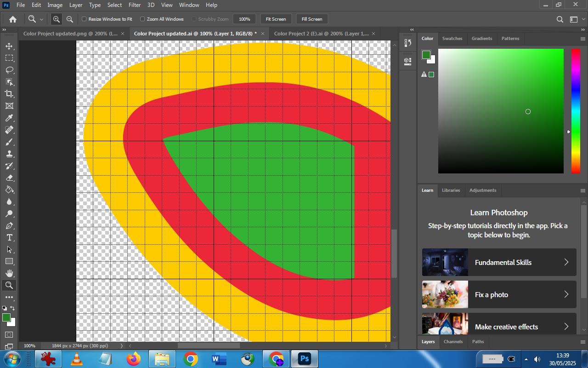This screenshot has width=588, height=368.
Task: Open the Filter menu
Action: (x=135, y=5)
